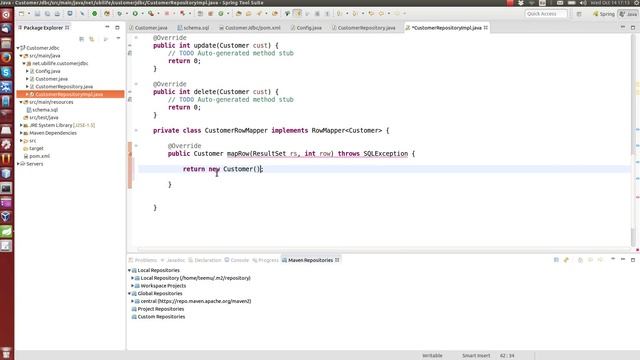Click the Last Edit Location icon
This screenshot has height=360, width=640.
(x=371, y=13)
